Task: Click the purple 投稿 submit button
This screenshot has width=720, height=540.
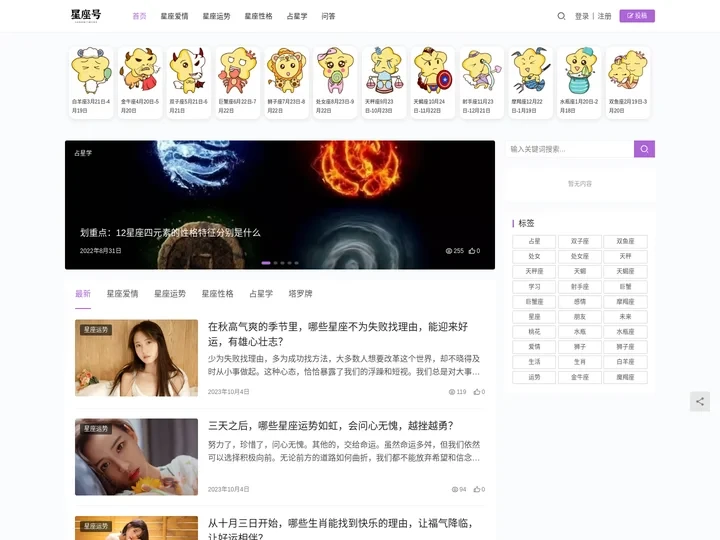Action: coord(637,16)
